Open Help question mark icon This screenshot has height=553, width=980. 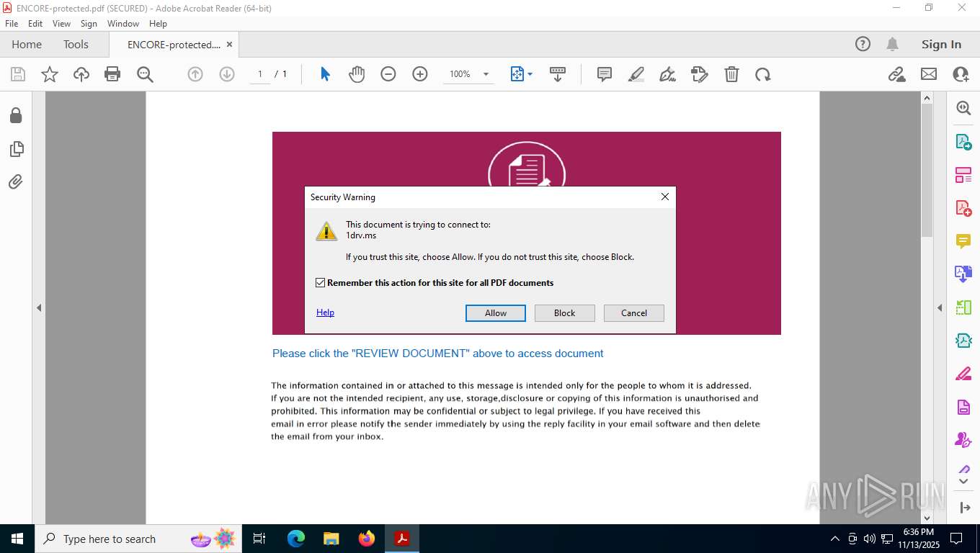coord(863,44)
